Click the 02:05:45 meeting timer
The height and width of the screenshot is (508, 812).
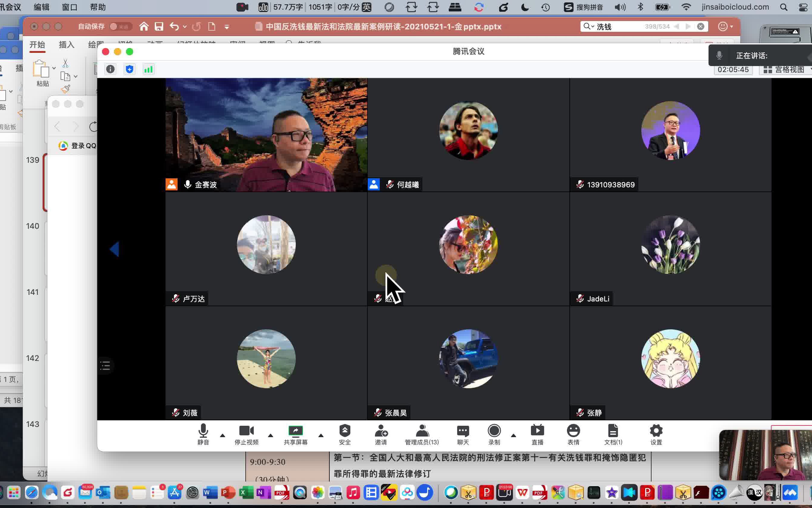coord(733,70)
